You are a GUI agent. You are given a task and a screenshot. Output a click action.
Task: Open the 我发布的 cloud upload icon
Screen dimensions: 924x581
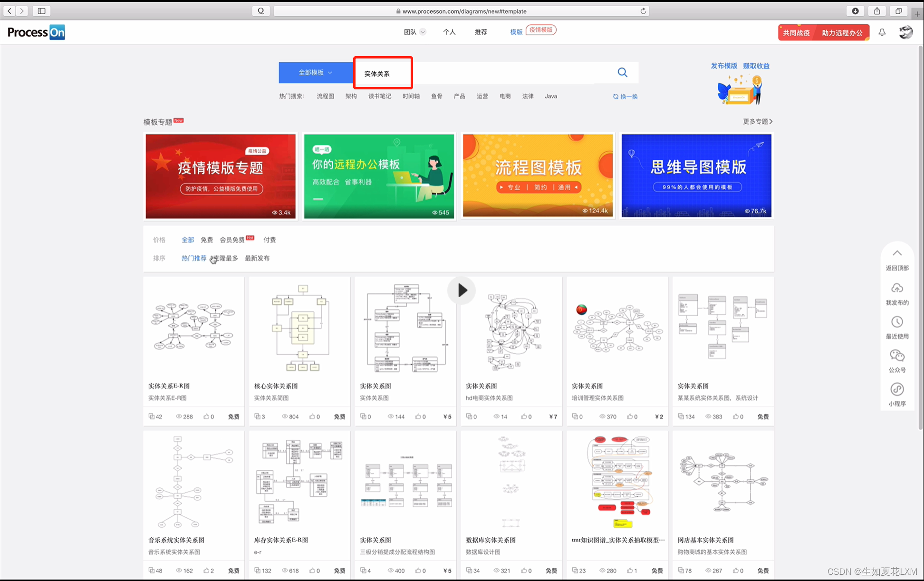(x=897, y=288)
